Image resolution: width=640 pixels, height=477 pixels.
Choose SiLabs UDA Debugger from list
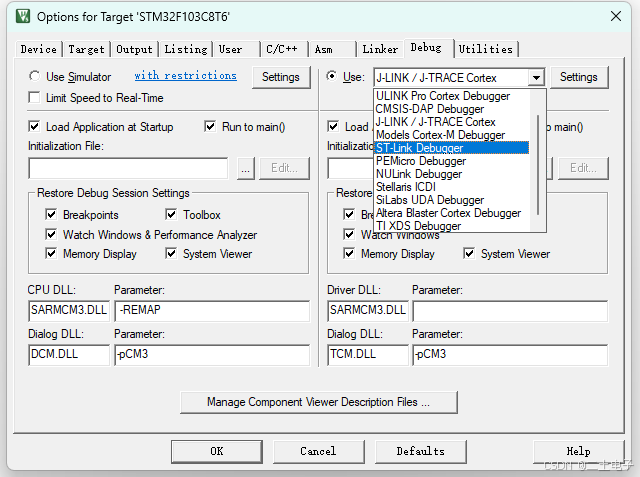[452, 200]
